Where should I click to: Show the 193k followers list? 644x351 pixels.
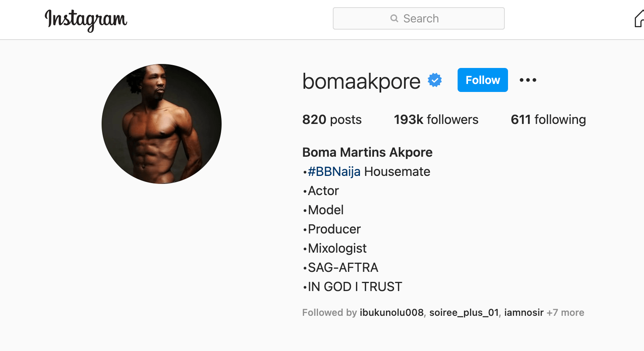(x=436, y=120)
